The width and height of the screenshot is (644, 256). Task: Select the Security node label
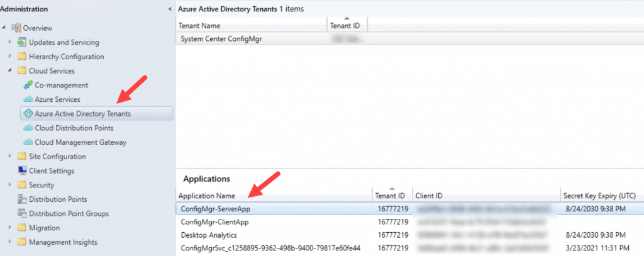(x=42, y=185)
